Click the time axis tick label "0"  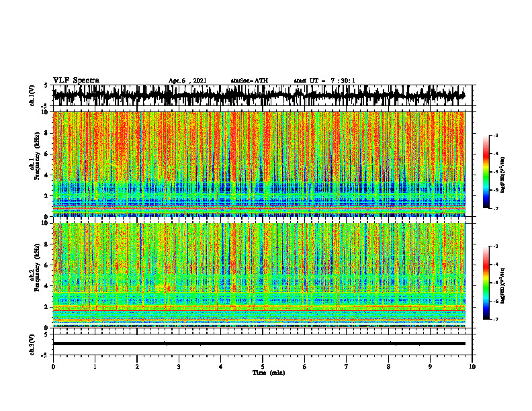click(x=53, y=367)
